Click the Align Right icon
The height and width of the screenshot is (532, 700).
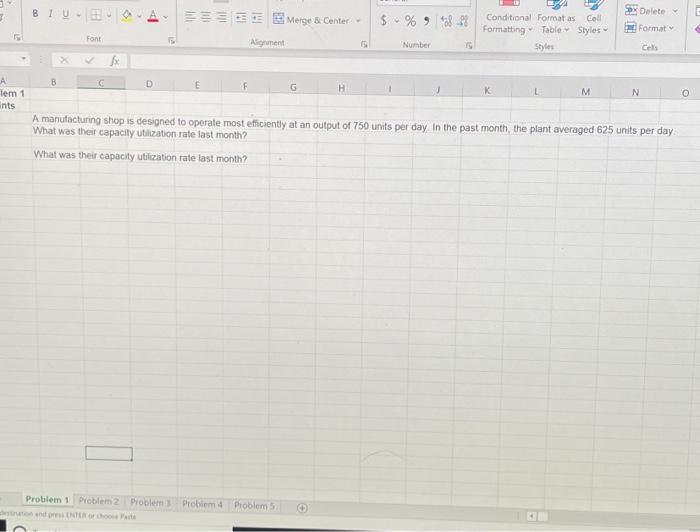(x=221, y=18)
